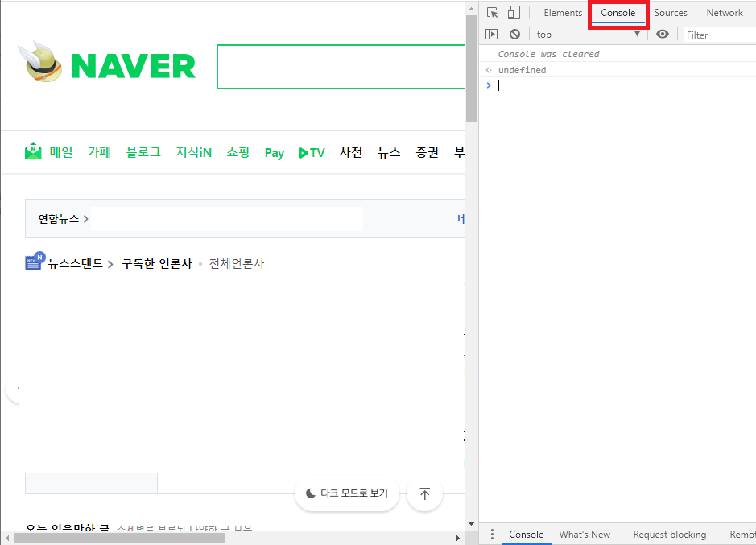756x545 pixels.
Task: Click the 'Console was cleared' message
Action: [x=548, y=54]
